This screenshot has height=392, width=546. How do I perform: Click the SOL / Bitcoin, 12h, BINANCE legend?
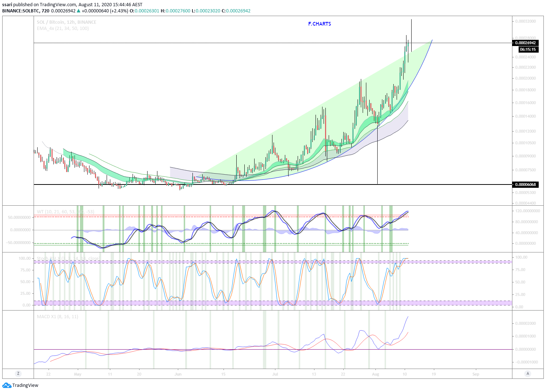coord(66,22)
